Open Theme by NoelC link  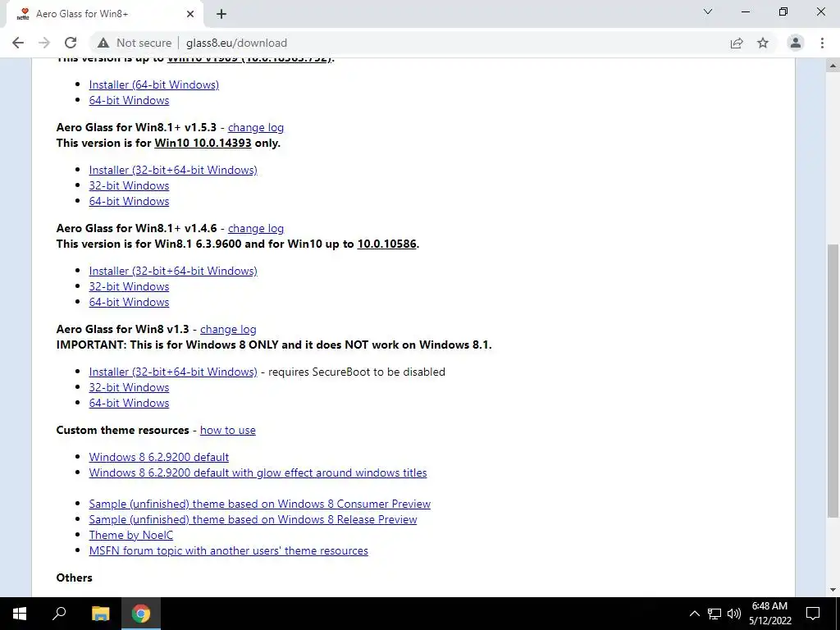(130, 535)
